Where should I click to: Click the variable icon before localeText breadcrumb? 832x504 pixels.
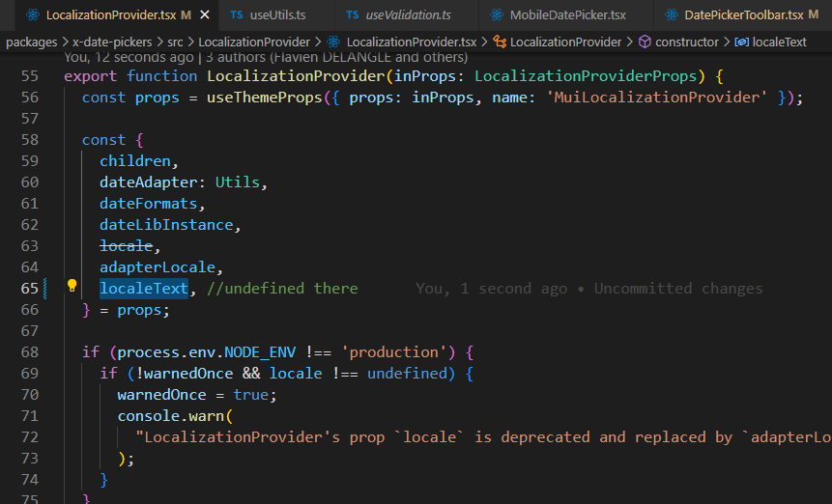point(742,42)
